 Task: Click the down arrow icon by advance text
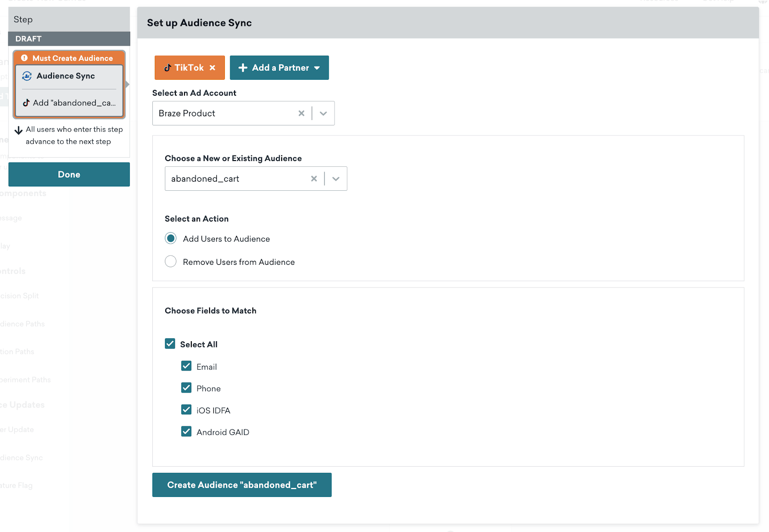(19, 130)
